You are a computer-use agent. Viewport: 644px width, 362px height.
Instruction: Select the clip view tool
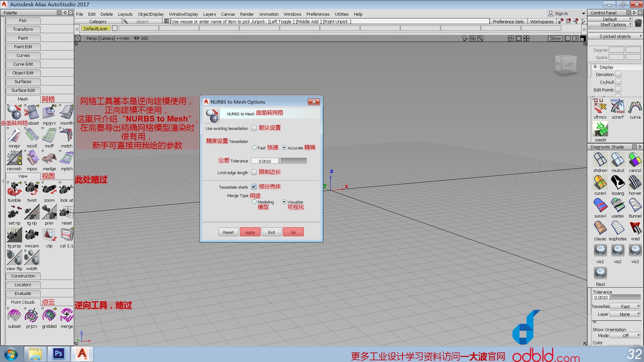pos(49,235)
